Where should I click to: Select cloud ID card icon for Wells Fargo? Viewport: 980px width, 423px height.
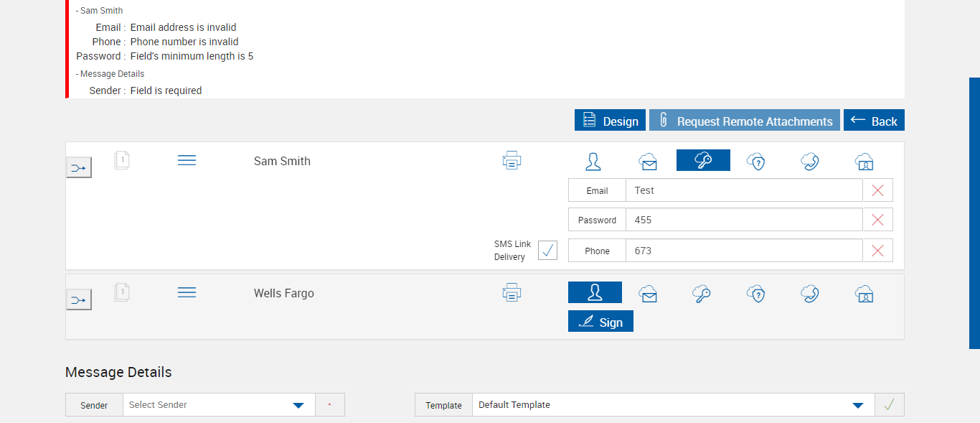click(864, 293)
